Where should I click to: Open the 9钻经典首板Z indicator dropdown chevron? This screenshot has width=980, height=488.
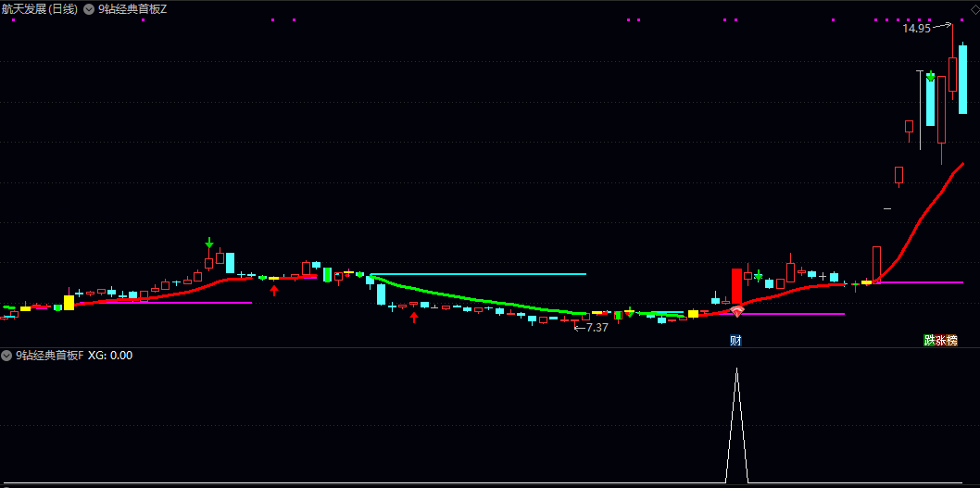tap(89, 9)
